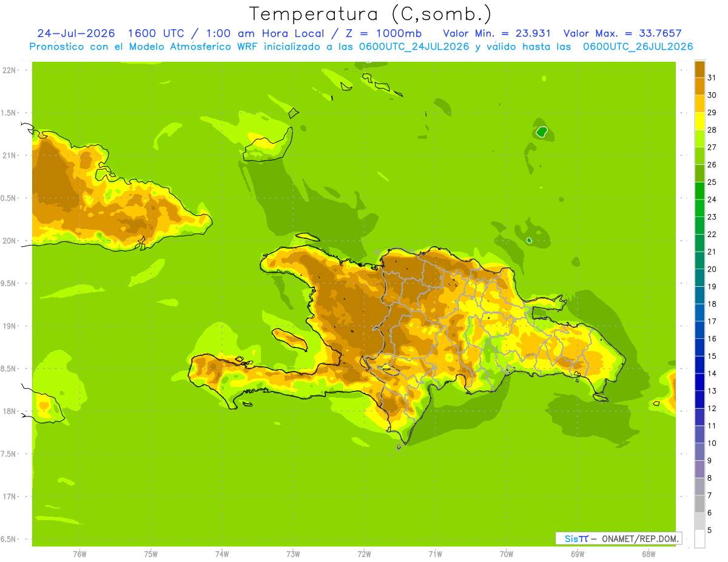Viewport: 728px width, 562px height.
Task: Click the title "Temperatura (C,somb.)"
Action: pyautogui.click(x=370, y=14)
